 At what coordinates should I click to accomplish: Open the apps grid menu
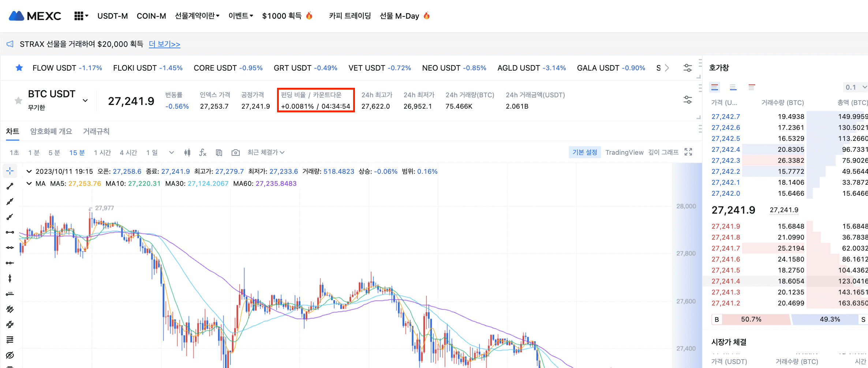tap(81, 16)
